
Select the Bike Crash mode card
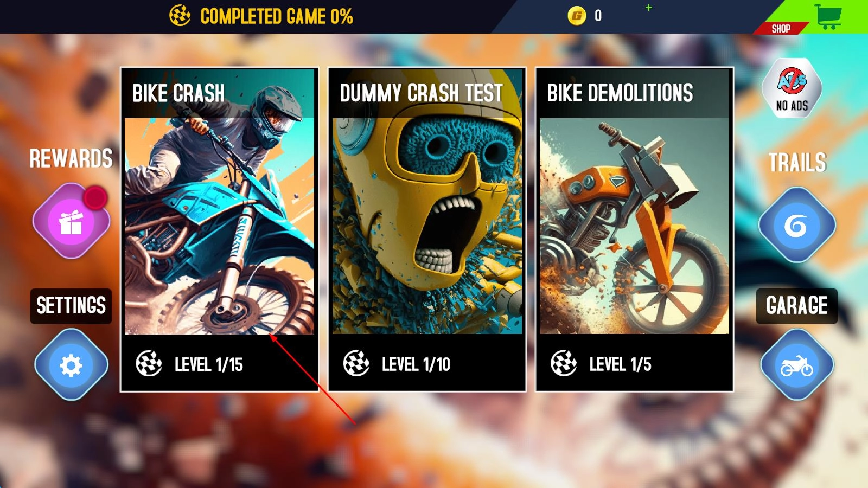click(219, 229)
